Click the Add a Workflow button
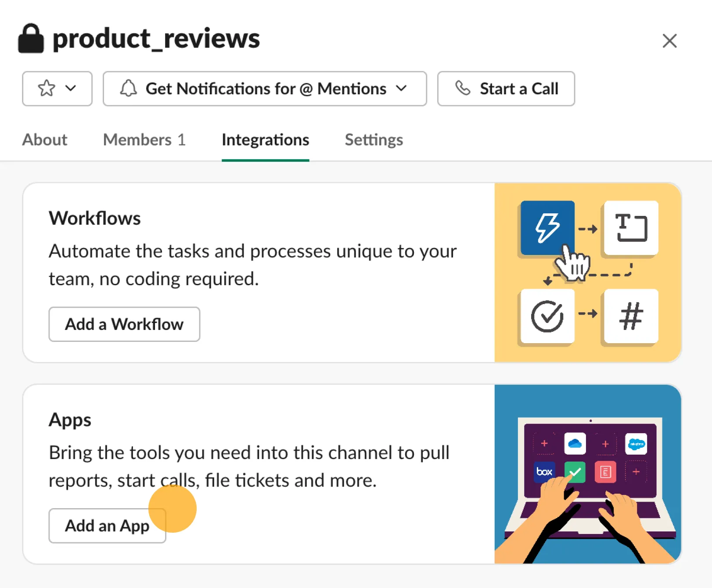 124,324
